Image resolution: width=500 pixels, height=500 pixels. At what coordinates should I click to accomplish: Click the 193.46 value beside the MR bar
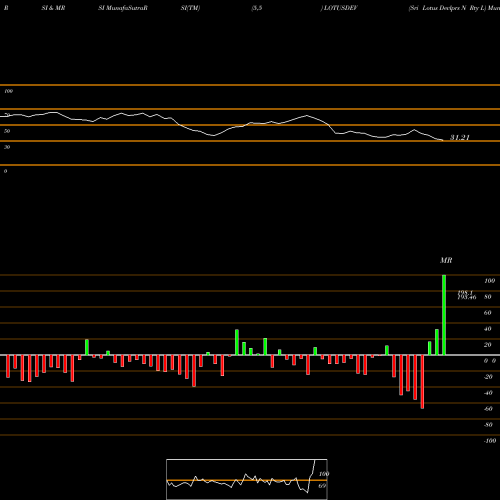(467, 297)
